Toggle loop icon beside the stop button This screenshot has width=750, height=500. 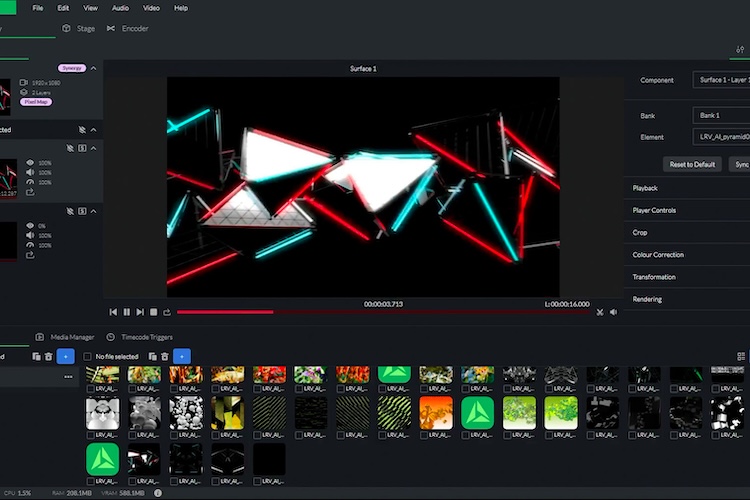[167, 312]
